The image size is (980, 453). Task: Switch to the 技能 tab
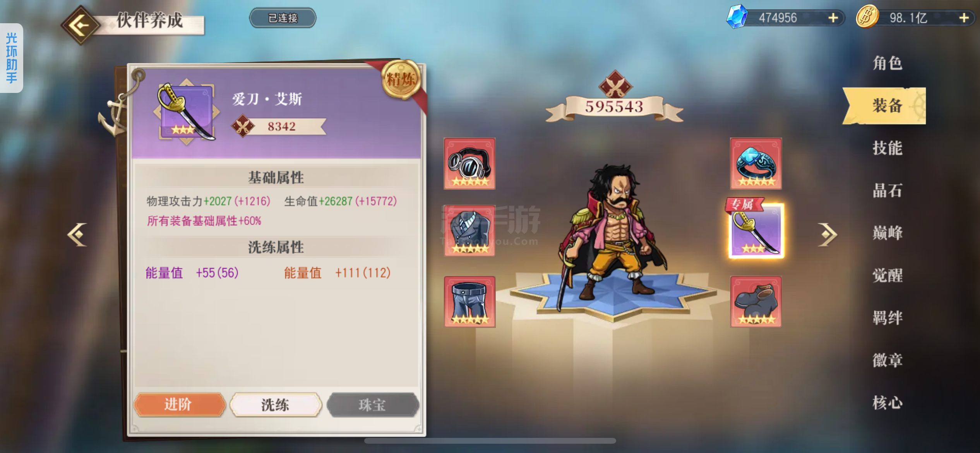[x=887, y=148]
